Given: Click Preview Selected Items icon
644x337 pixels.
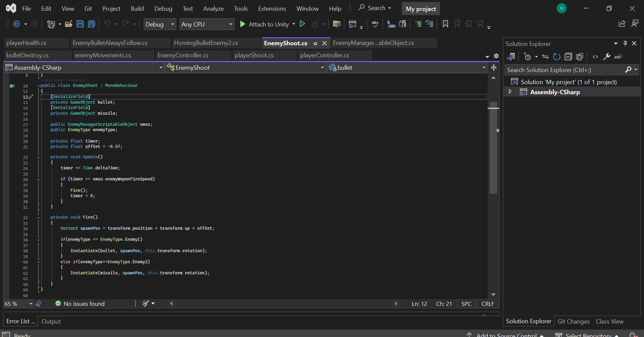Looking at the screenshot, I should coord(618,57).
